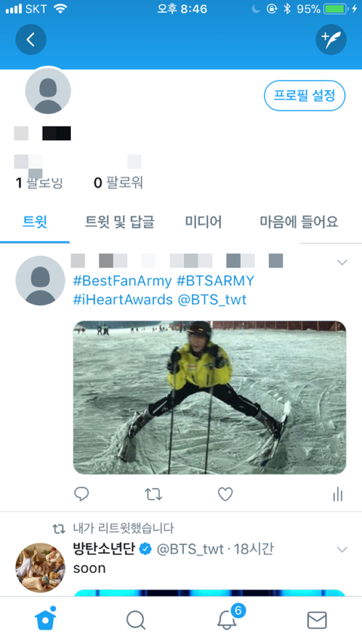The image size is (362, 644).
Task: Open 마음에 들어요 tab
Action: pyautogui.click(x=299, y=222)
